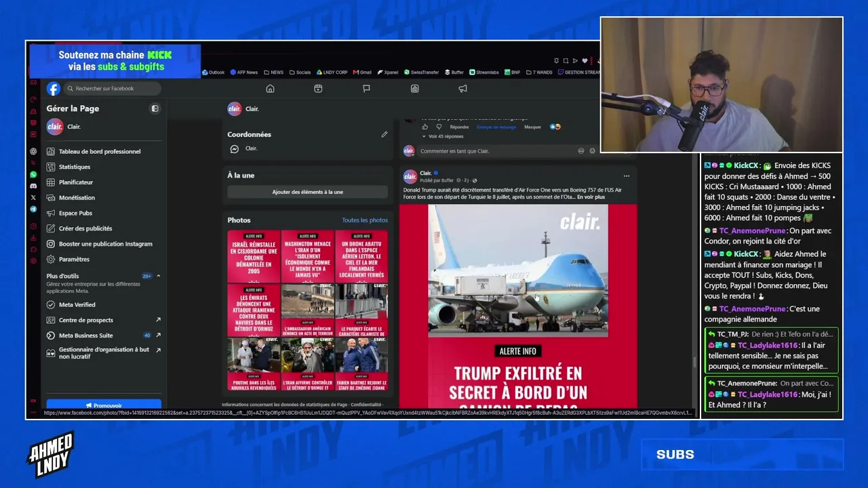Viewport: 868px width, 488px height.
Task: Open the NEWS bookmarks folder
Action: point(273,73)
